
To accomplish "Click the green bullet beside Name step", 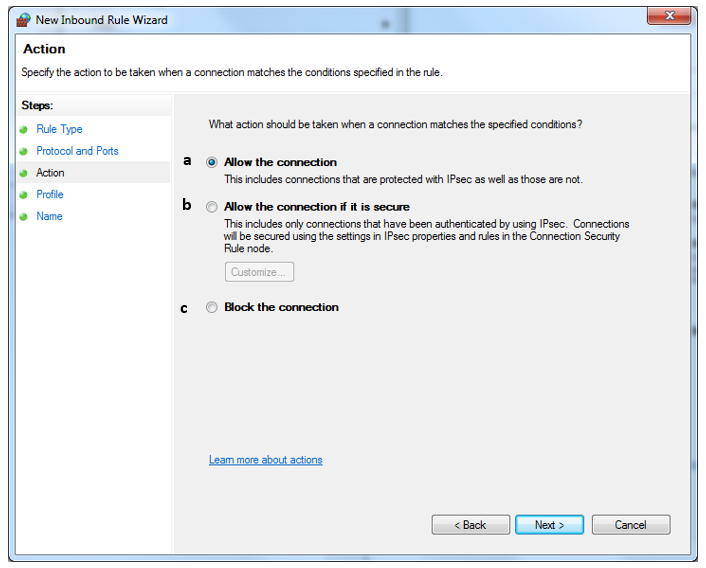I will (x=24, y=217).
